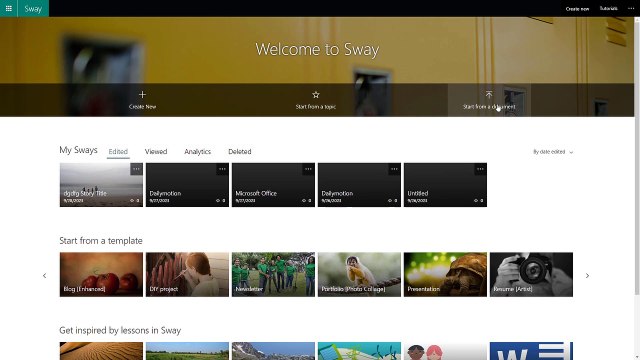Viewport: 640px width, 360px height.
Task: Click the My Sways heading
Action: (x=78, y=150)
